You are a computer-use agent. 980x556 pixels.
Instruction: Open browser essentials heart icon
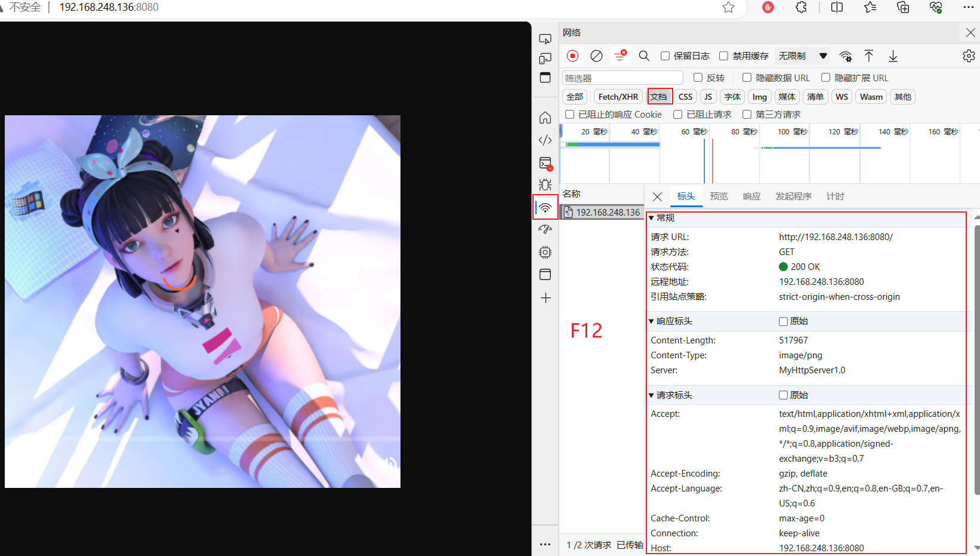point(936,7)
